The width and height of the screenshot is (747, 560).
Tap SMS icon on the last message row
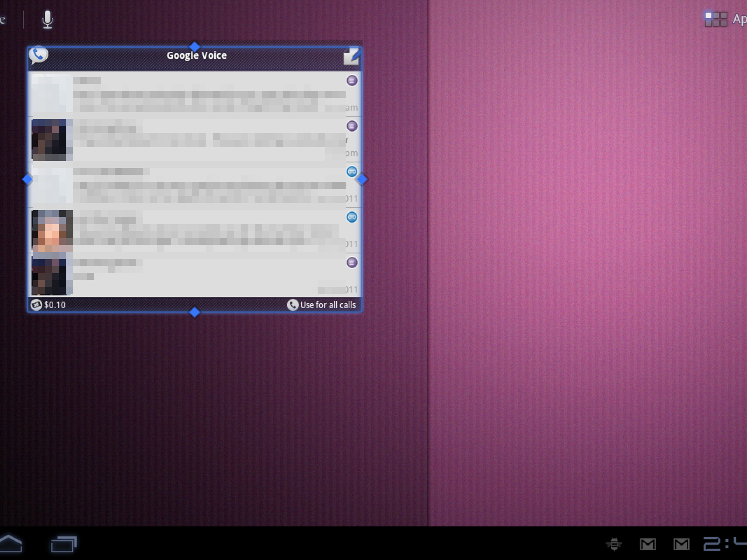[x=352, y=262]
